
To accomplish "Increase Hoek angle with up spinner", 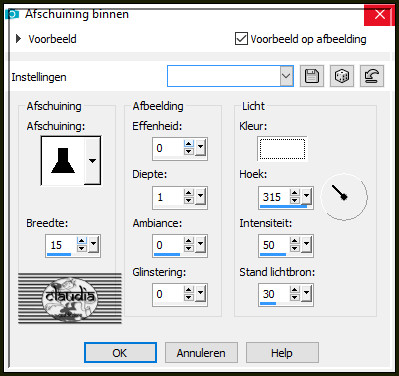I will coord(295,193).
